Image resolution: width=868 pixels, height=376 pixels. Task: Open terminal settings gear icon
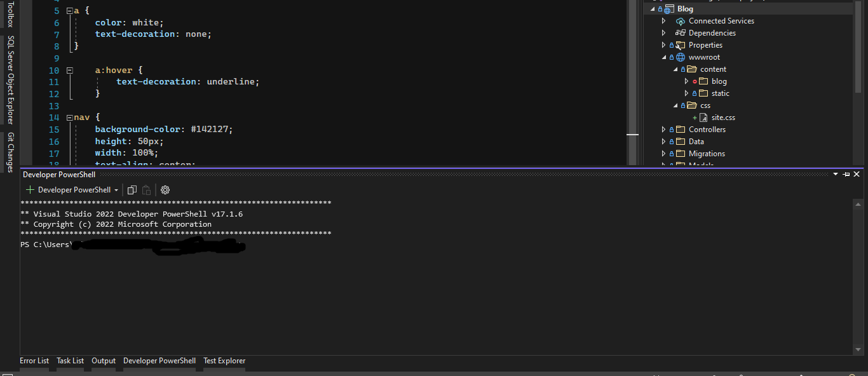165,190
